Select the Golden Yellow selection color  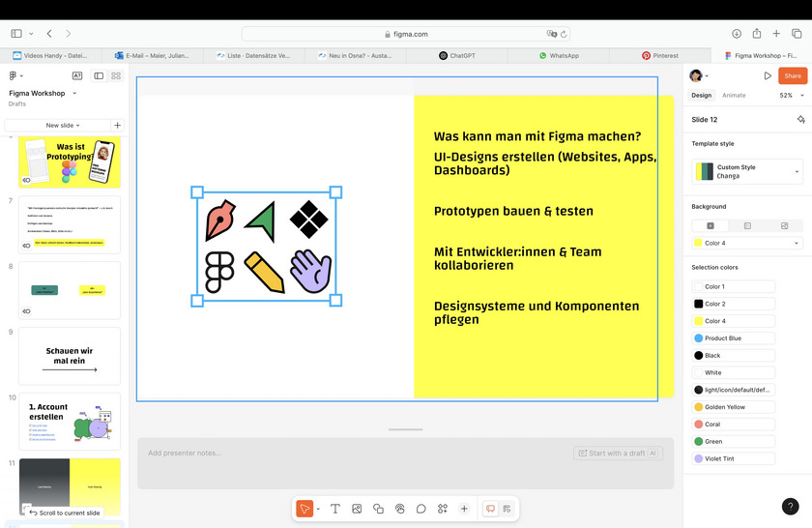click(734, 407)
